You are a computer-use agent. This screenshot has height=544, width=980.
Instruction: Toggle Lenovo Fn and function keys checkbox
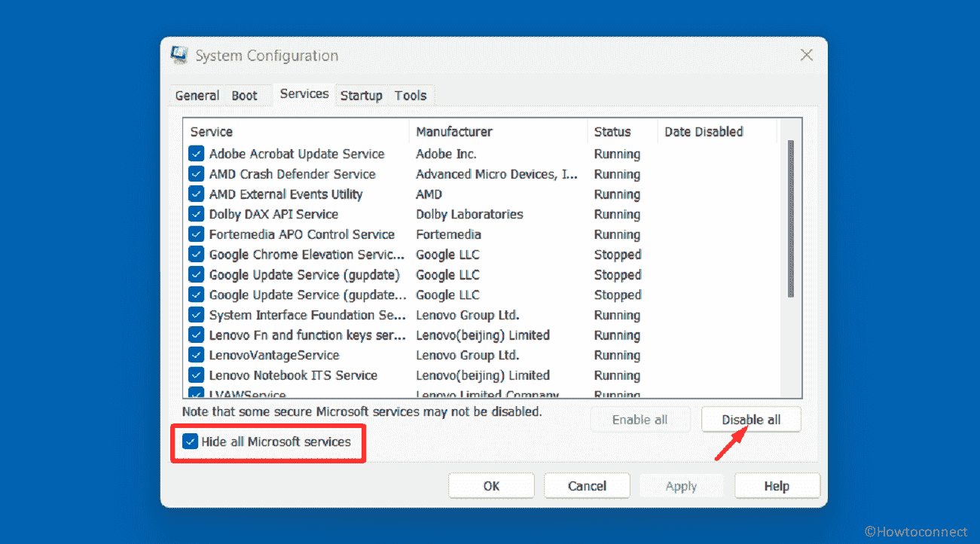click(x=197, y=335)
